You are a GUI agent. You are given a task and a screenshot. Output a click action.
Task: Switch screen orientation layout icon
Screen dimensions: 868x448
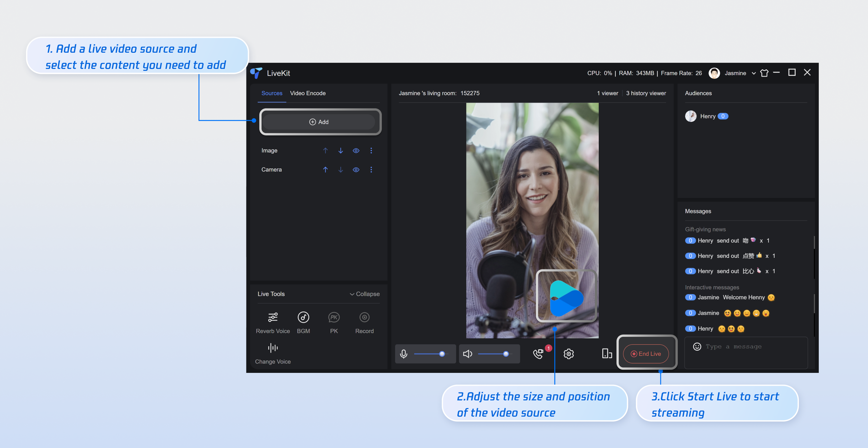pos(606,354)
